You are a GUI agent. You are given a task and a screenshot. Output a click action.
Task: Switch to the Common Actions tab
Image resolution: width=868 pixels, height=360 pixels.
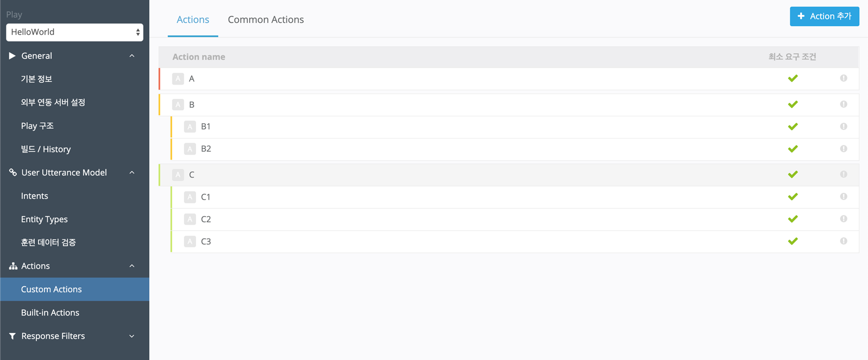pyautogui.click(x=265, y=20)
